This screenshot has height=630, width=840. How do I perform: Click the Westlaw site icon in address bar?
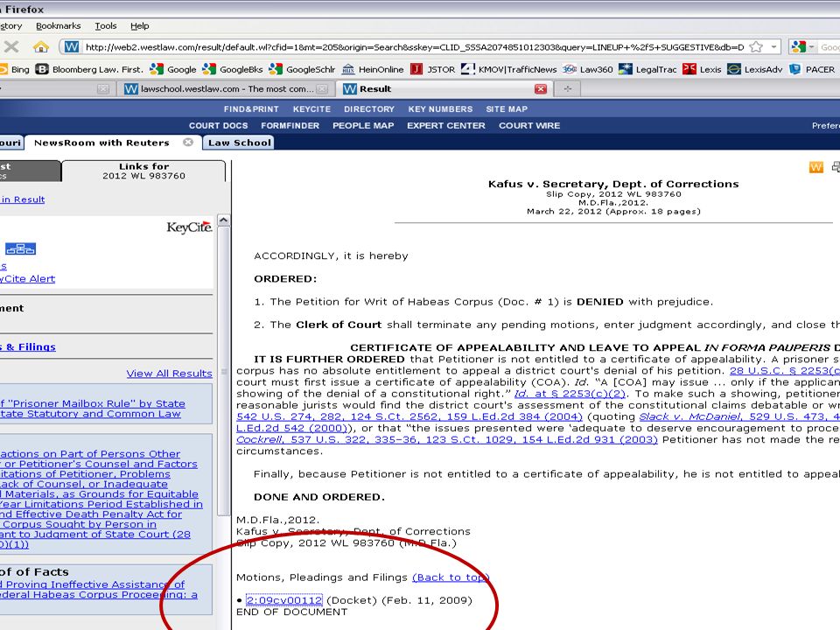point(72,47)
